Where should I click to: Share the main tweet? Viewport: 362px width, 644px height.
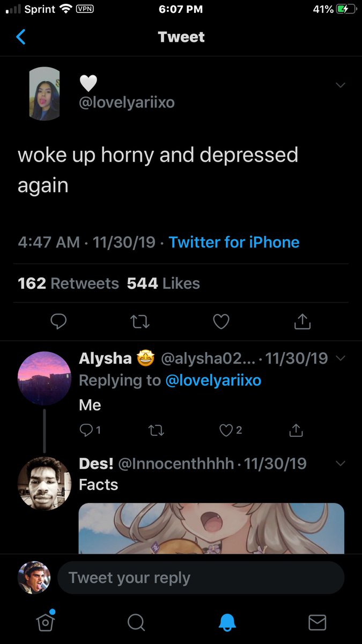[x=302, y=321]
